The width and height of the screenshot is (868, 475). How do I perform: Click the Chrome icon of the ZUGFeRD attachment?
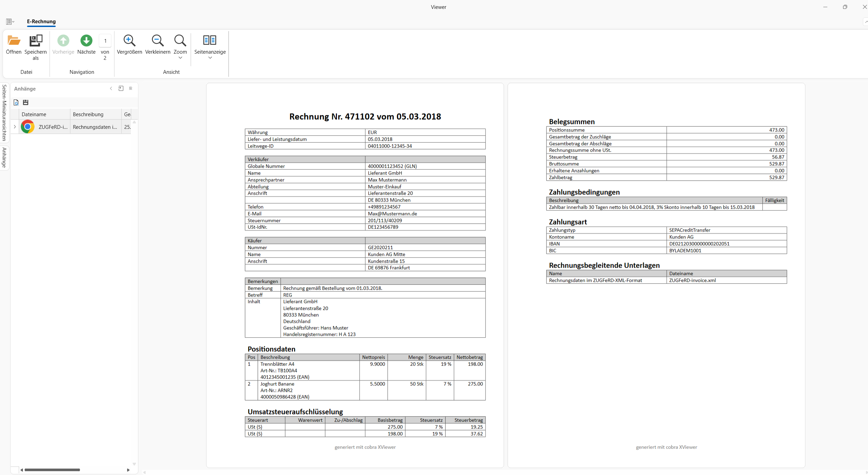coord(28,127)
